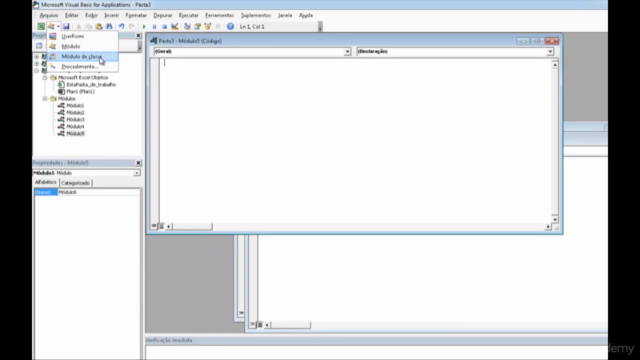Click the Cut scissors toolbar icon
The height and width of the screenshot is (360, 640).
coord(78,27)
